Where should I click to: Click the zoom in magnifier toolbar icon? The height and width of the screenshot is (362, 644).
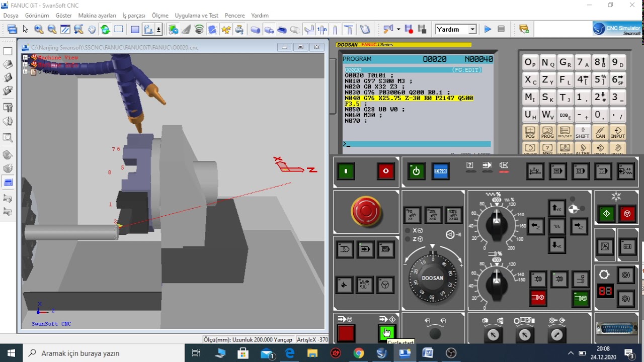[39, 30]
